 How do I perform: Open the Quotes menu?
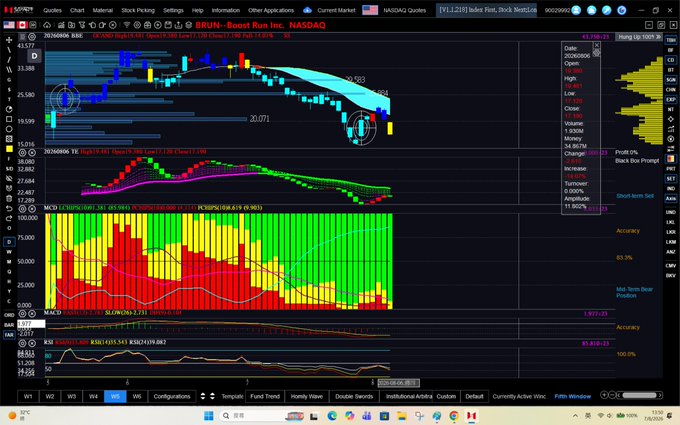pyautogui.click(x=52, y=10)
